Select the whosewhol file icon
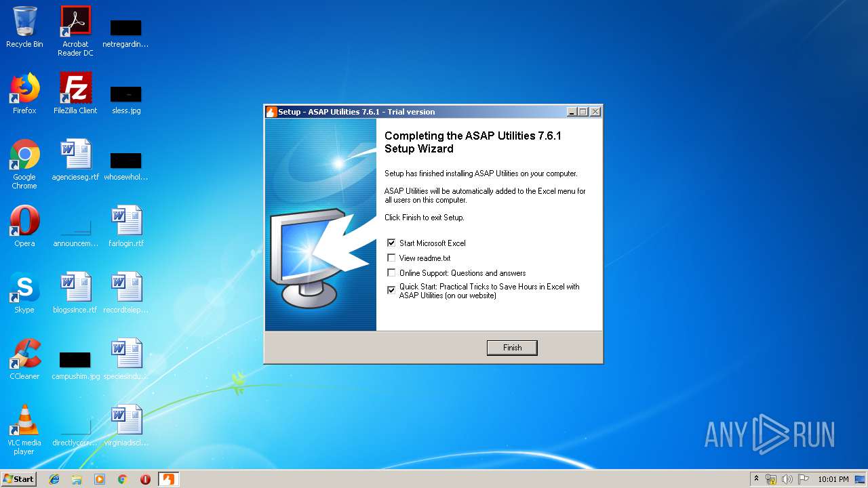Viewport: 868px width, 488px height. click(125, 167)
